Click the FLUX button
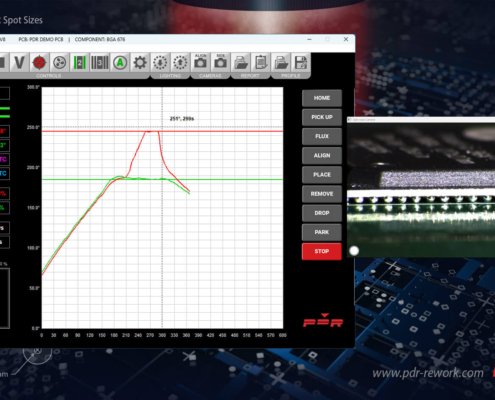 point(322,136)
